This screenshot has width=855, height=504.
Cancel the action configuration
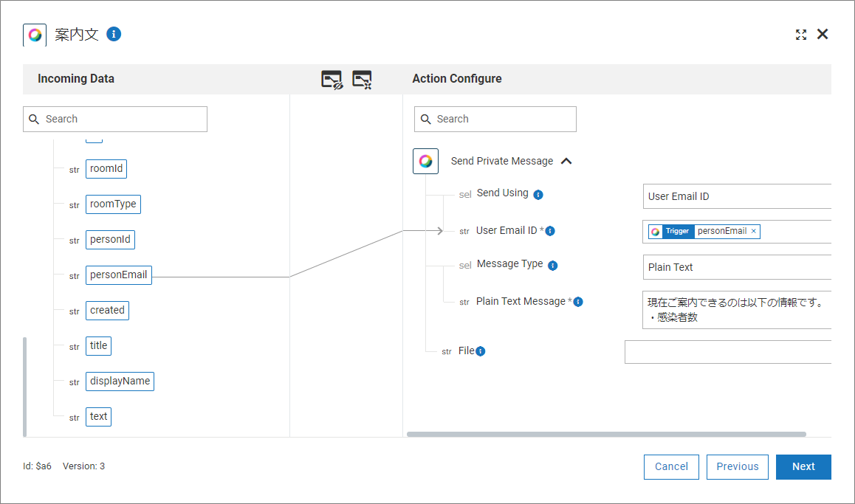click(x=671, y=466)
